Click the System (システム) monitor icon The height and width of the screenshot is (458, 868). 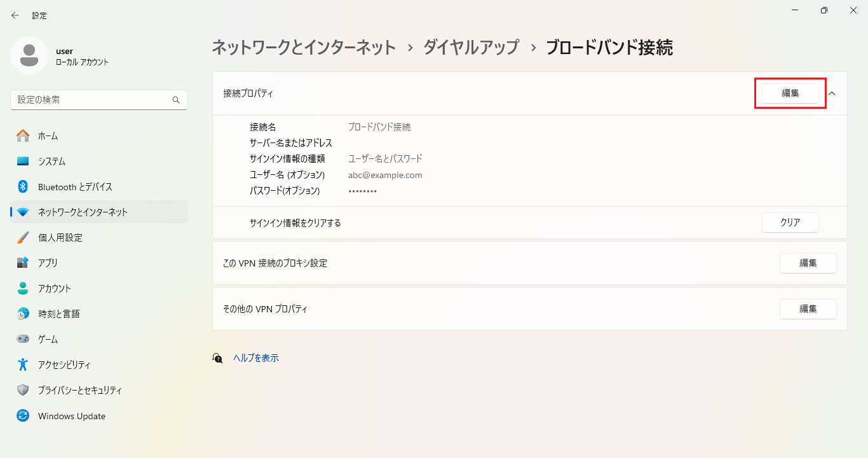pos(23,161)
